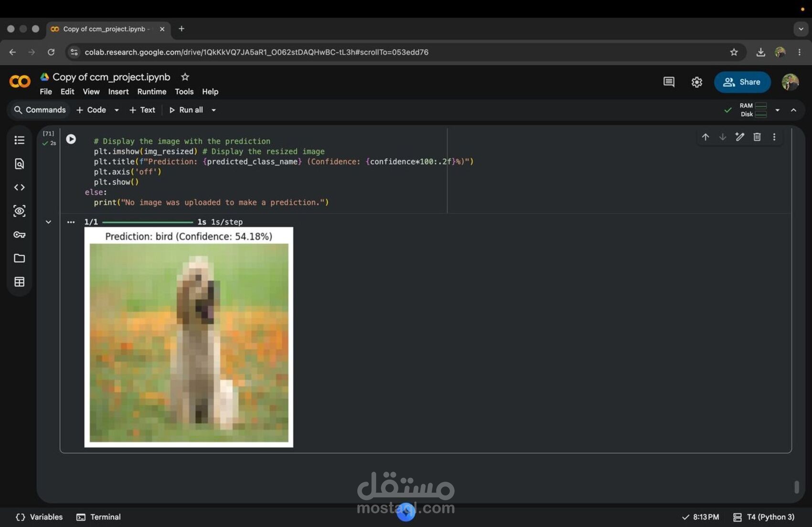Viewport: 812px width, 527px height.
Task: Open the Commands search button
Action: [40, 110]
